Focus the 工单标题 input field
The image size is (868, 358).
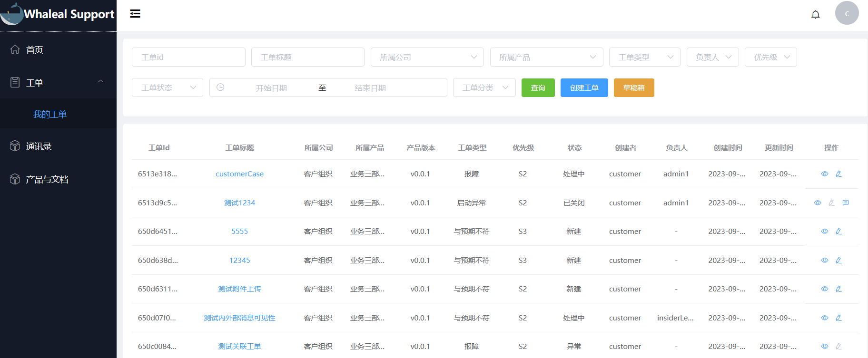[x=308, y=57]
